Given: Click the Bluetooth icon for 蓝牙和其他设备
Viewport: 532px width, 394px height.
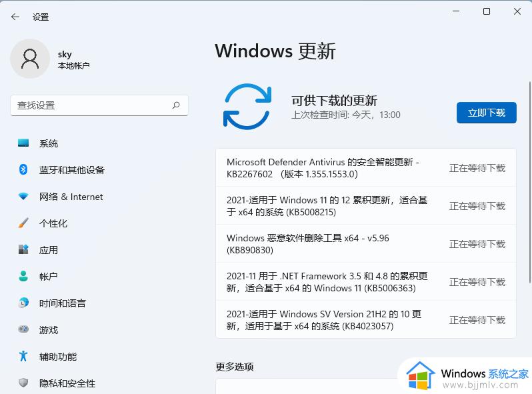Looking at the screenshot, I should pos(23,169).
